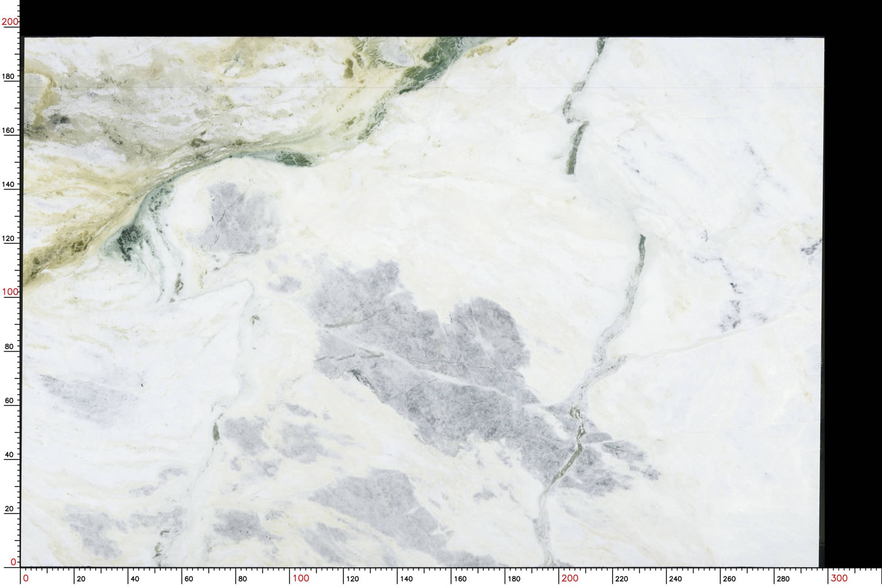Image resolution: width=882 pixels, height=588 pixels.
Task: Click the black area right of the slab
Action: 853,294
